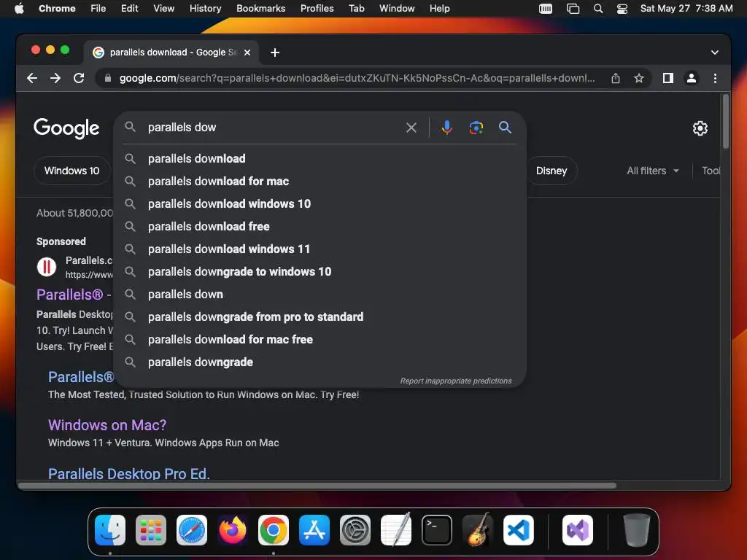The height and width of the screenshot is (560, 747).
Task: Expand the All filters dropdown
Action: [653, 171]
